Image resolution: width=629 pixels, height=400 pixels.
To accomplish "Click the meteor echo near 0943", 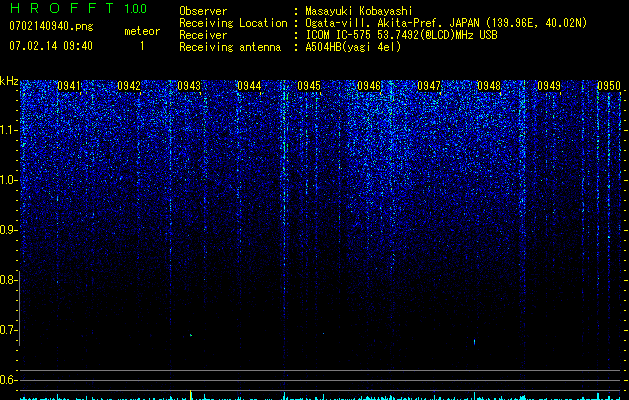I will coord(191,335).
